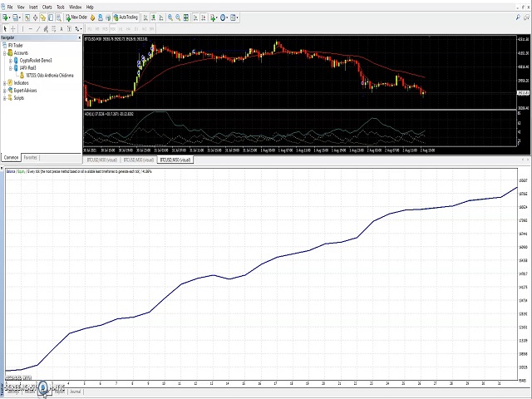Viewport: 532px width, 399px height.
Task: Select the Vertical Line tool
Action: (22, 29)
